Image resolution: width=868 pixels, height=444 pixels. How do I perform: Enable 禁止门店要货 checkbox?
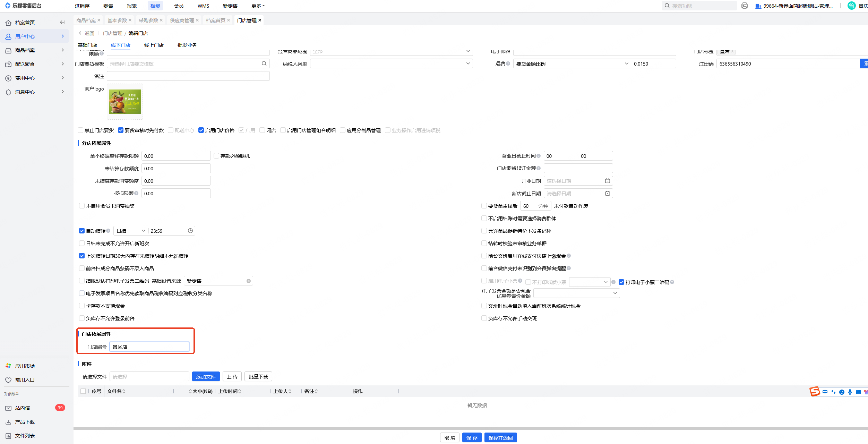(80, 130)
